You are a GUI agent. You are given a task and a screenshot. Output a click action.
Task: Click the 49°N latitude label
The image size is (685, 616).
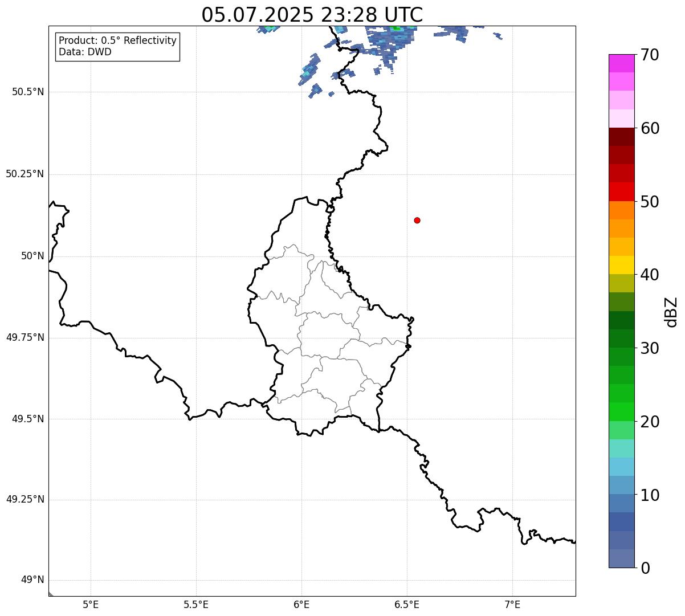(32, 580)
